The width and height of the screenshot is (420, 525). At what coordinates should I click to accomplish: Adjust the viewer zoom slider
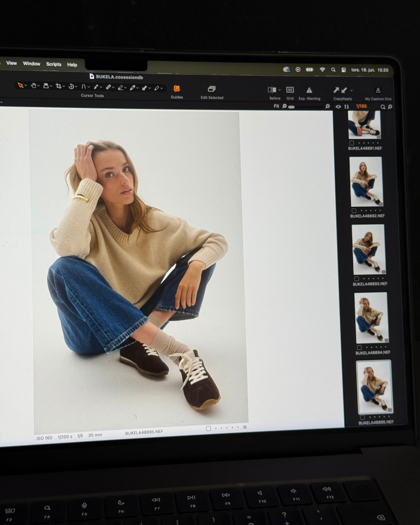point(291,107)
